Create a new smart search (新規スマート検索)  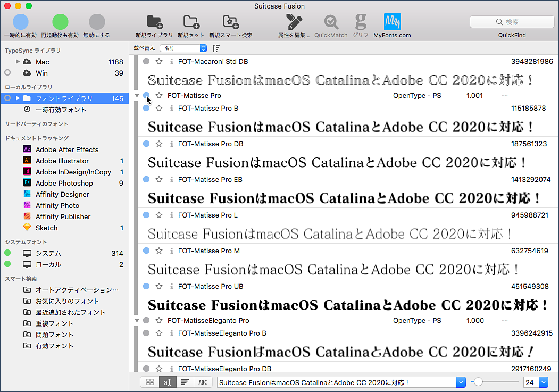coord(231,22)
